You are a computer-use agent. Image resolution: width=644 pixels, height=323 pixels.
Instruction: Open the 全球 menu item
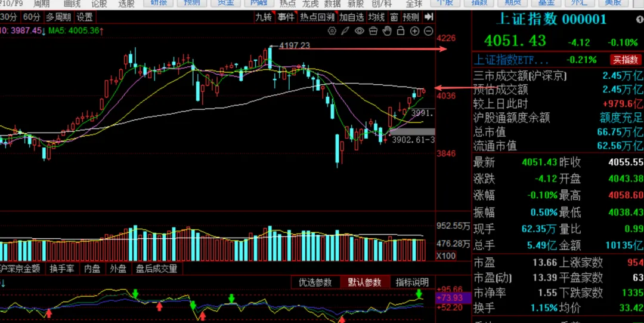(414, 4)
